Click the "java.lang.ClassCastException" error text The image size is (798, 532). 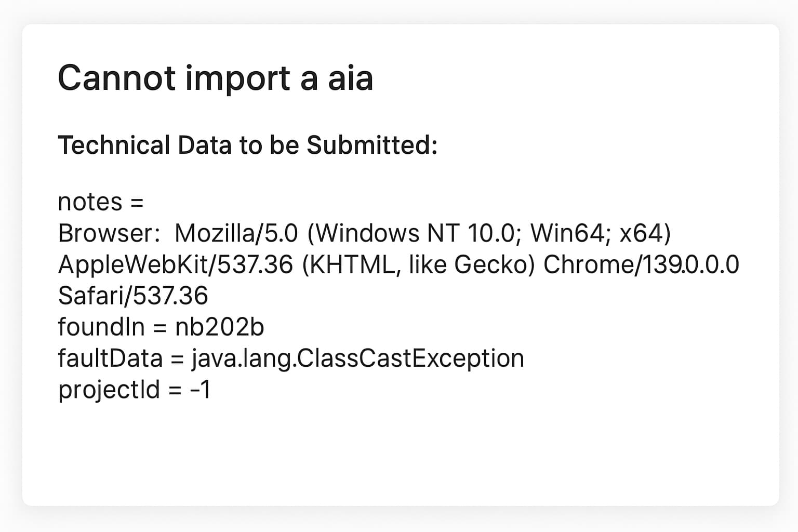pos(358,358)
